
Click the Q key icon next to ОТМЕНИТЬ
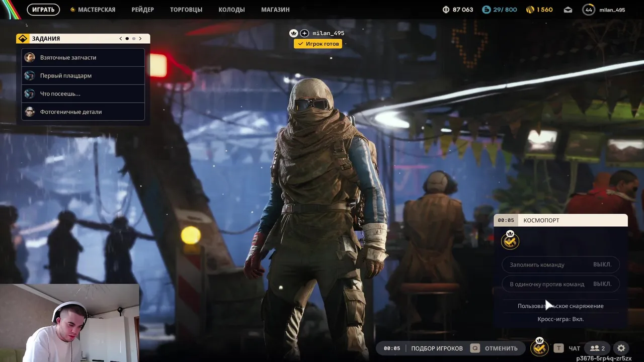click(474, 348)
